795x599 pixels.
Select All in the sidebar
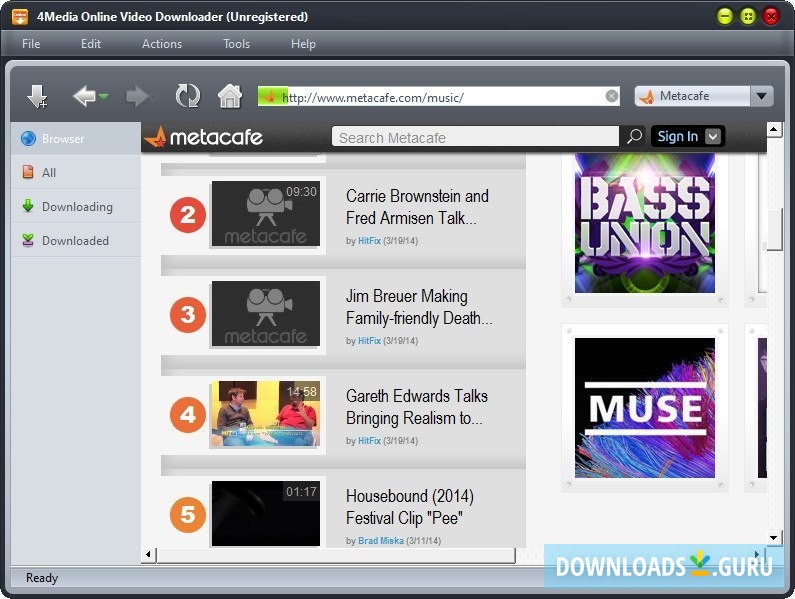76,172
